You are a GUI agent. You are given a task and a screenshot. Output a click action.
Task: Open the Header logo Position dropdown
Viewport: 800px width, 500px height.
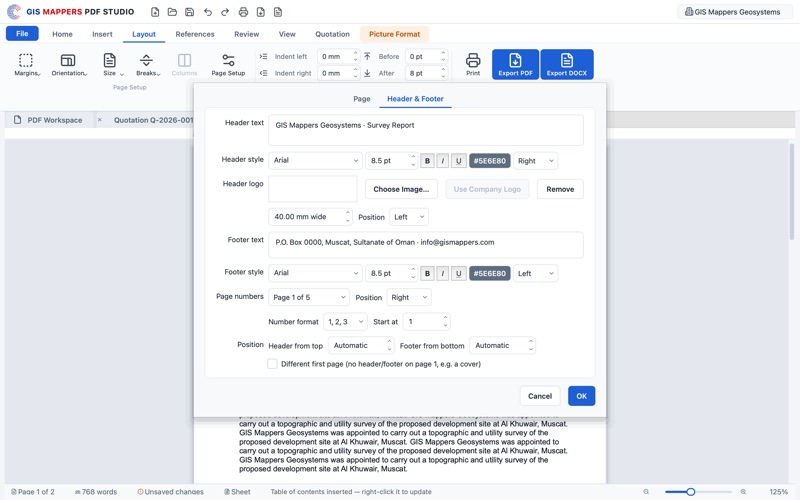(409, 217)
